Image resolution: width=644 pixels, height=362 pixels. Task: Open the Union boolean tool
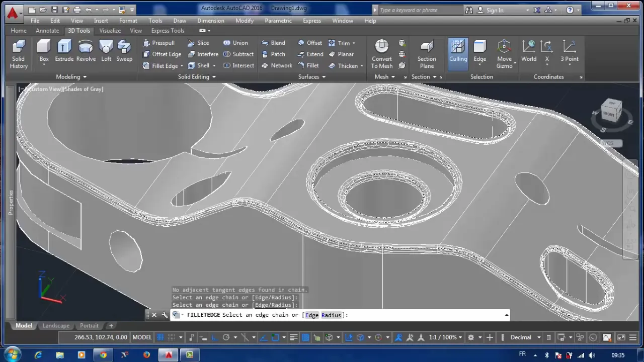236,43
